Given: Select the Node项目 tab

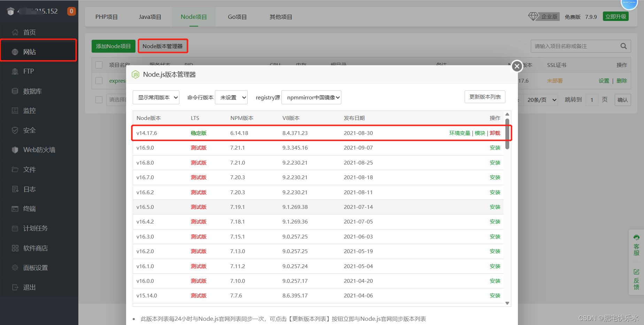Looking at the screenshot, I should pos(194,17).
